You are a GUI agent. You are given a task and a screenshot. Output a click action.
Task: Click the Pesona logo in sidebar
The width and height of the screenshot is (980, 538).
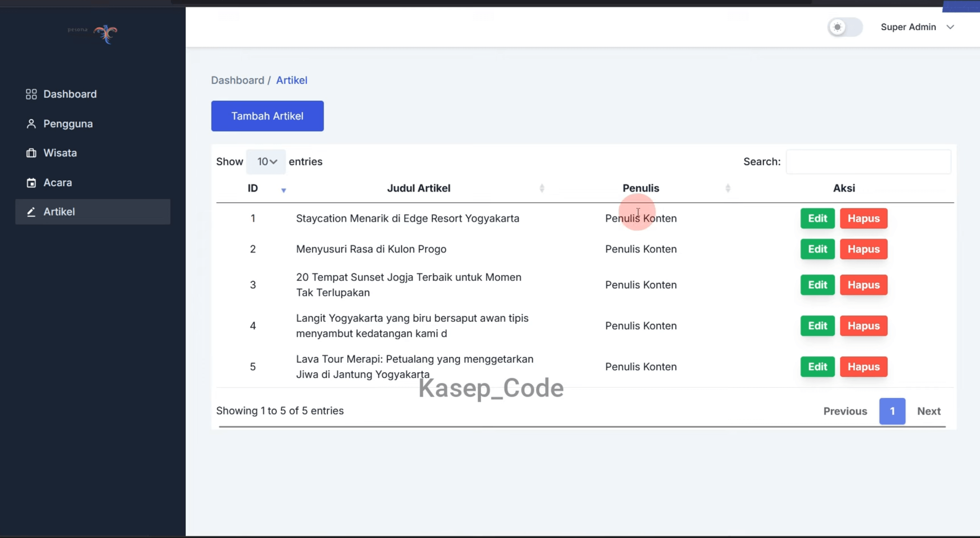92,34
